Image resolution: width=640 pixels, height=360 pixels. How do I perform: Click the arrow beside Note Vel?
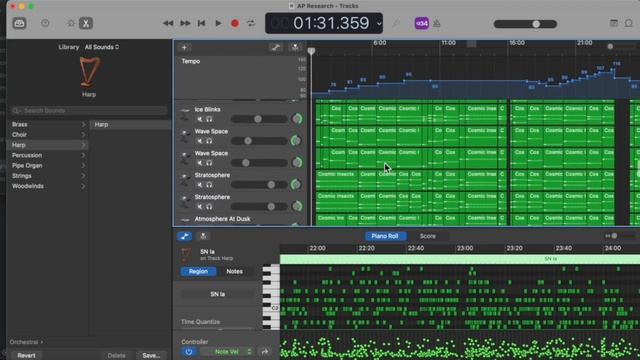pyautogui.click(x=265, y=351)
